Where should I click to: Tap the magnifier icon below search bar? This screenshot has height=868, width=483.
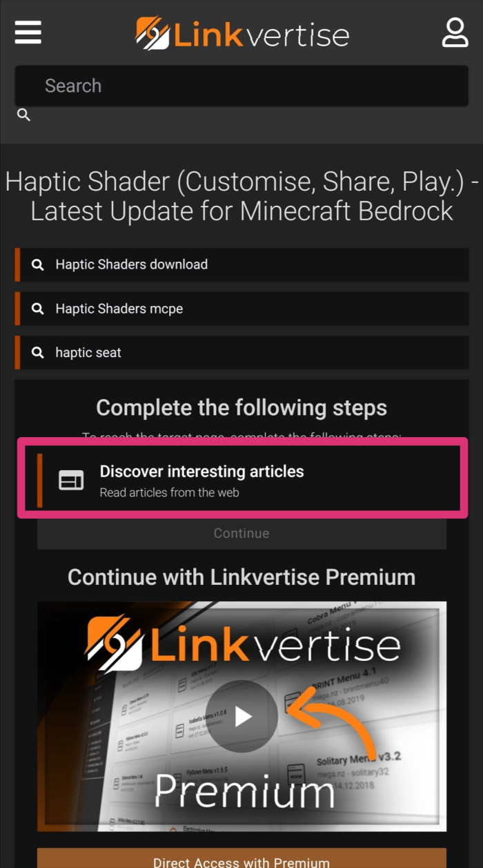pyautogui.click(x=23, y=115)
